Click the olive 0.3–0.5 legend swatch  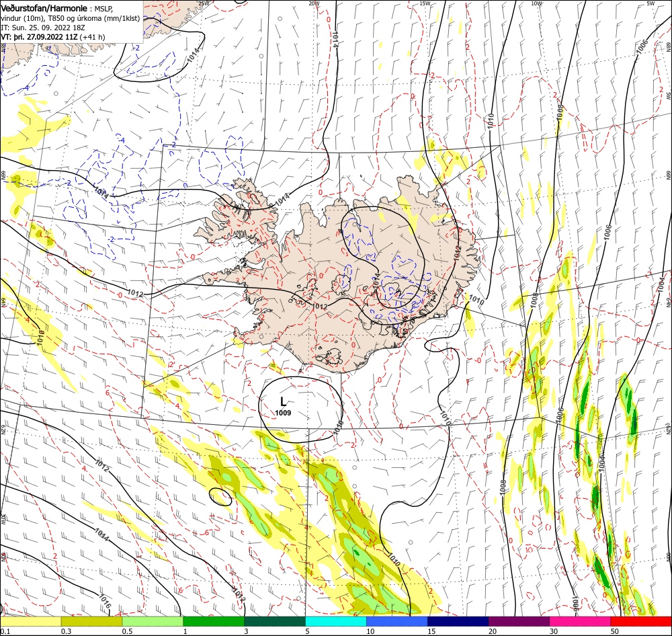(x=91, y=621)
